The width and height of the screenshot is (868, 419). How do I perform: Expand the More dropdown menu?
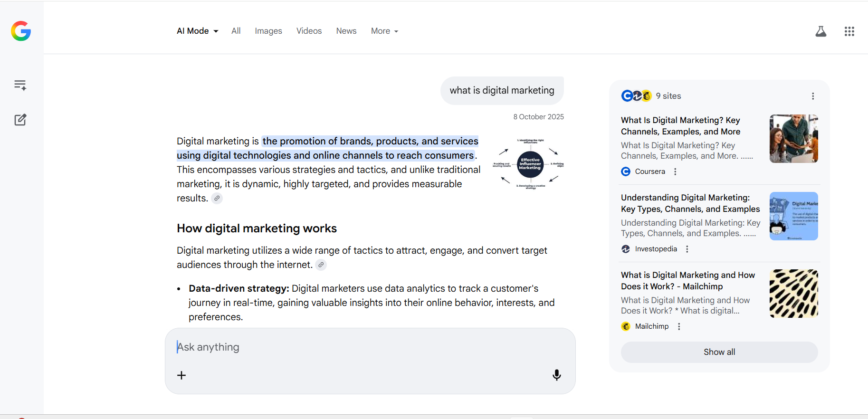tap(384, 31)
